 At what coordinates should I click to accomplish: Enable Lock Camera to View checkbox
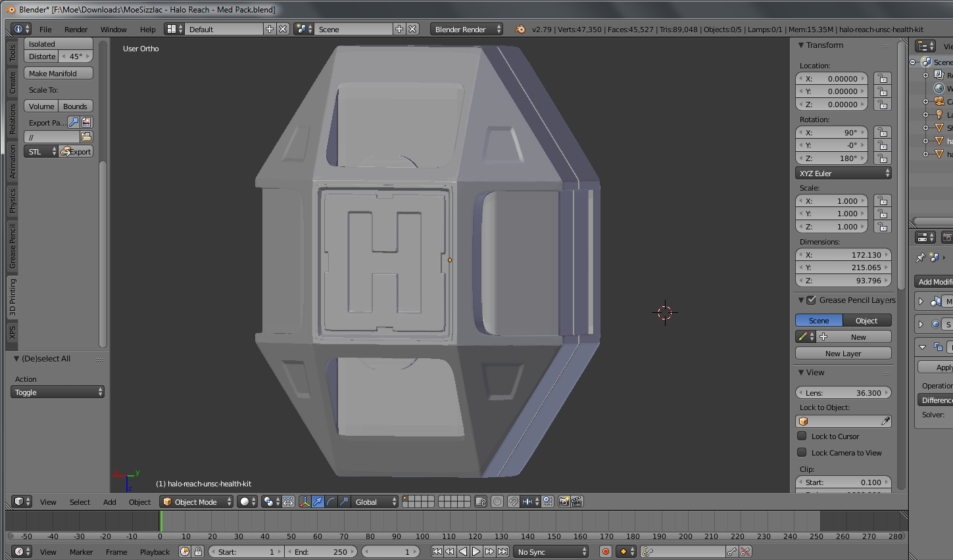(802, 452)
